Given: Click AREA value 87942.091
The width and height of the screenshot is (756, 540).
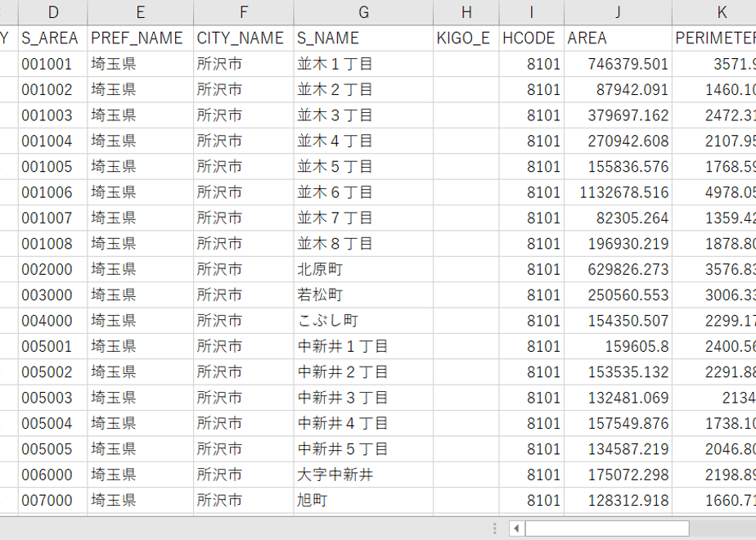Looking at the screenshot, I should [618, 90].
